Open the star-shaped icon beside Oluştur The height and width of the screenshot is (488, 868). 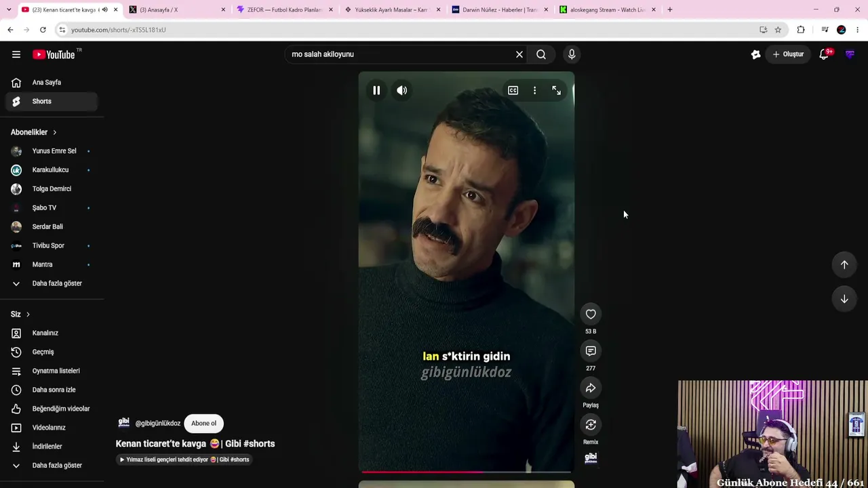755,54
